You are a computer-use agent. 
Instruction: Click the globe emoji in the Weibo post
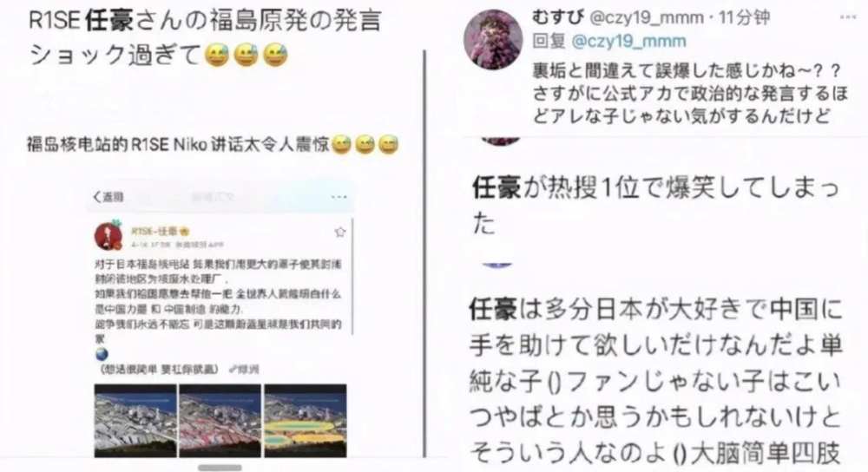(x=102, y=354)
